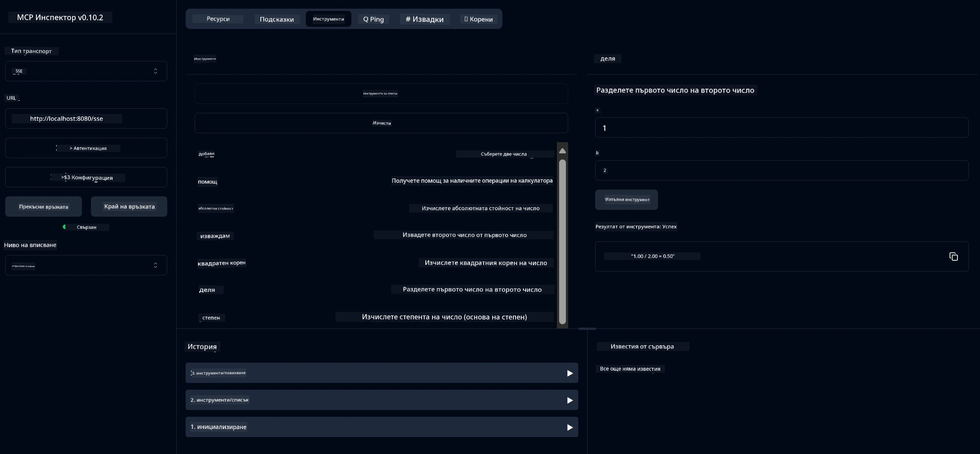Click the URL input field

pyautogui.click(x=86, y=118)
